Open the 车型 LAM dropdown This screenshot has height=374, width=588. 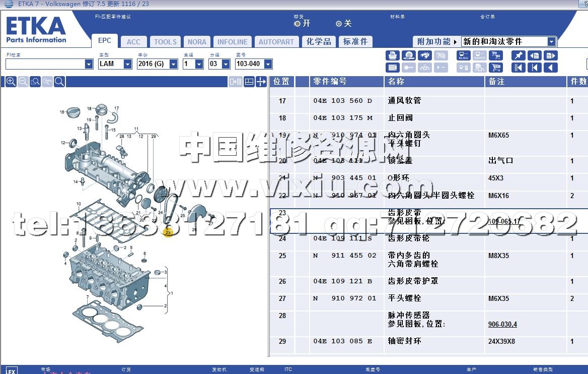pos(128,64)
